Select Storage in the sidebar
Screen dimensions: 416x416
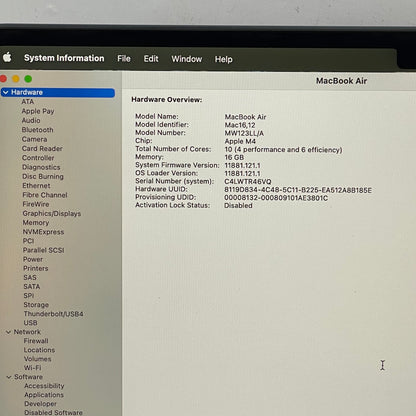[x=36, y=305]
